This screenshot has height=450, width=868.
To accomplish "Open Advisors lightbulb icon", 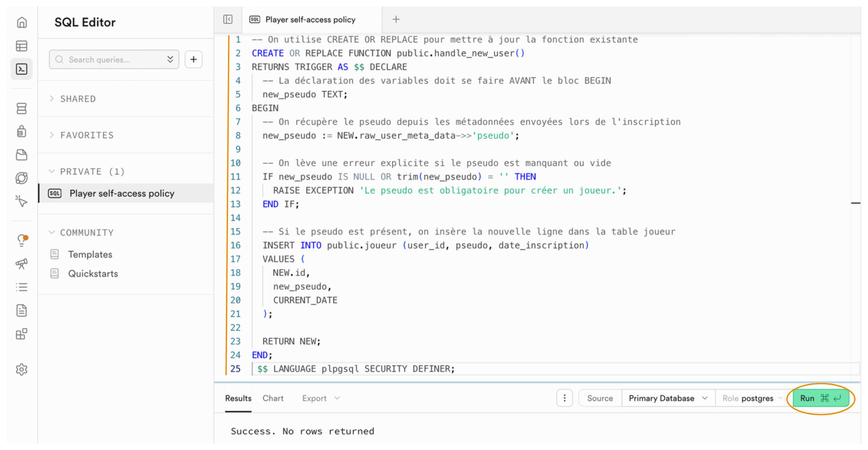I will pos(22,240).
